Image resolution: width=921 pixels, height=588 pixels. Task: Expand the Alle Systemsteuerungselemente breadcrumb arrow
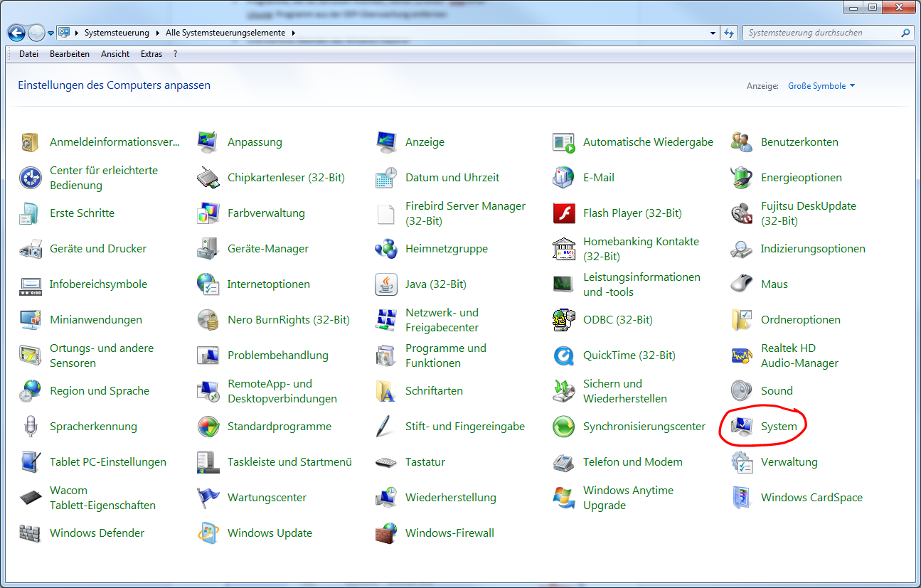pos(293,33)
